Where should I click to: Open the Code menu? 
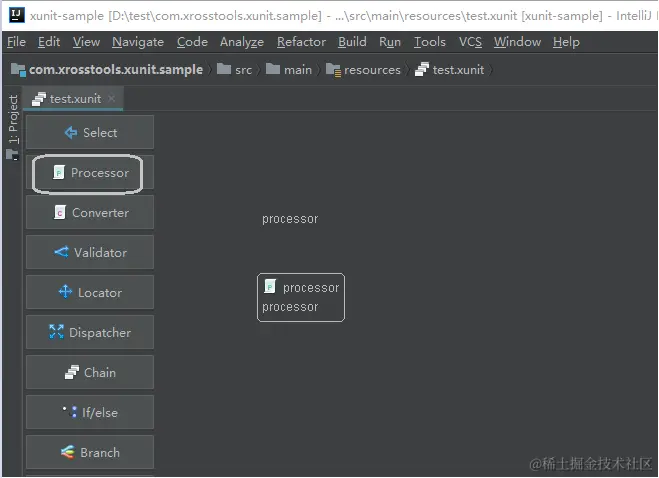(192, 42)
